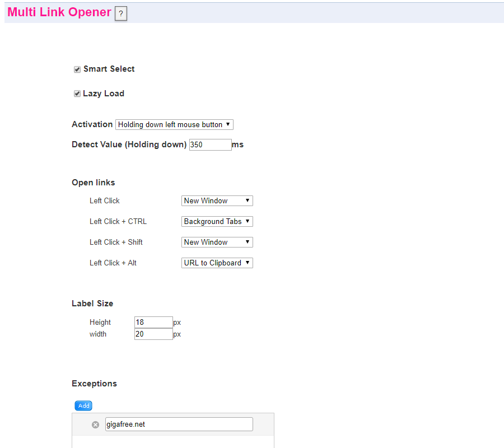504x448 pixels.
Task: Click the Add exception button
Action: (83, 405)
